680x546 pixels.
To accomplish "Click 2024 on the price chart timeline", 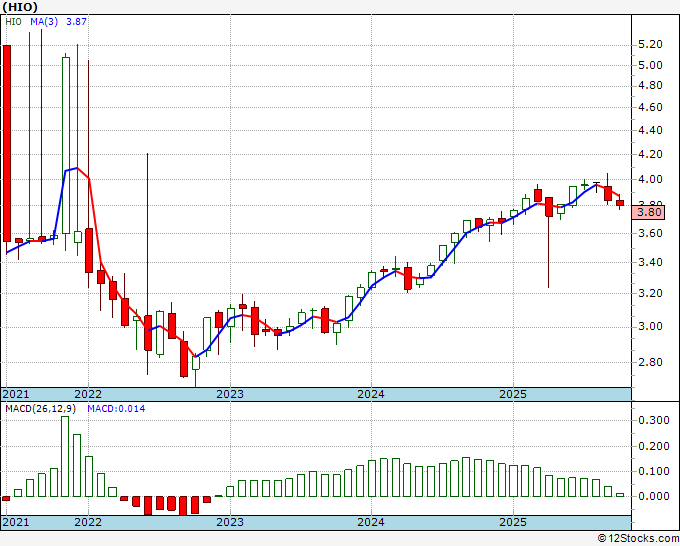I will click(371, 394).
